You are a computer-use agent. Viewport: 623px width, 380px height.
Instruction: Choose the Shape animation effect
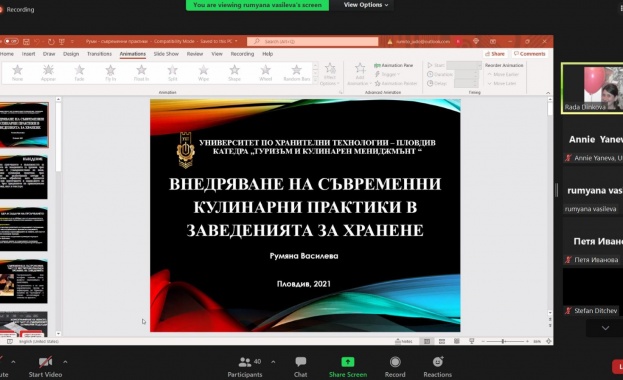234,73
